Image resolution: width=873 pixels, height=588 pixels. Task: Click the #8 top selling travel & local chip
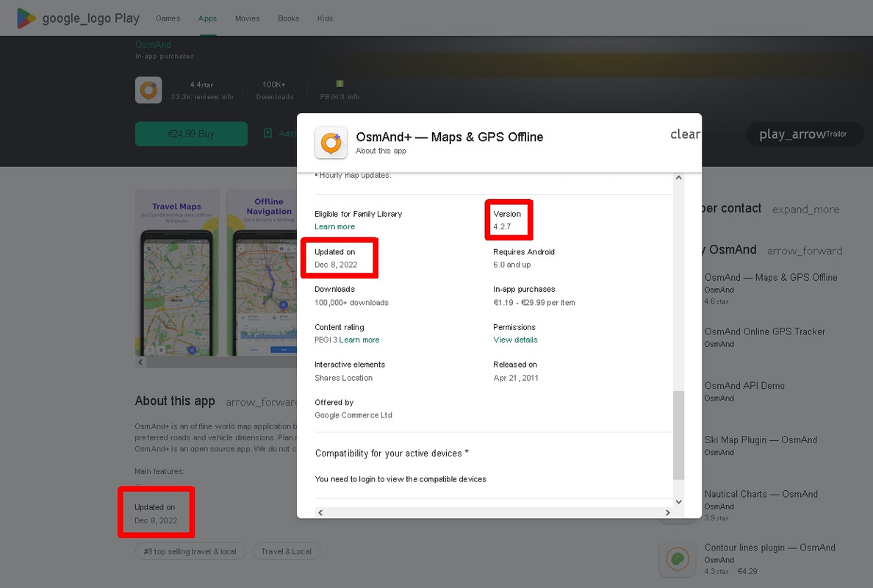190,551
